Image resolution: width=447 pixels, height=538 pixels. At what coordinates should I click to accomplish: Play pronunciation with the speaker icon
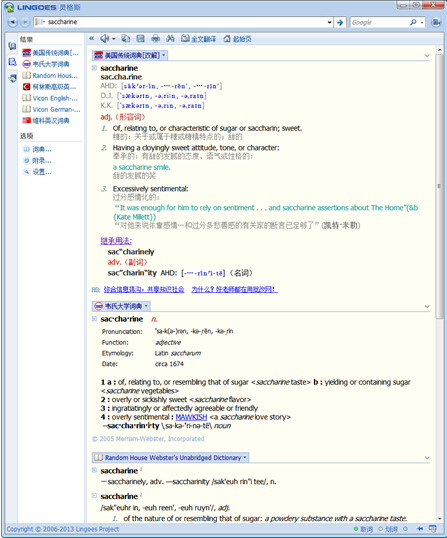(105, 39)
